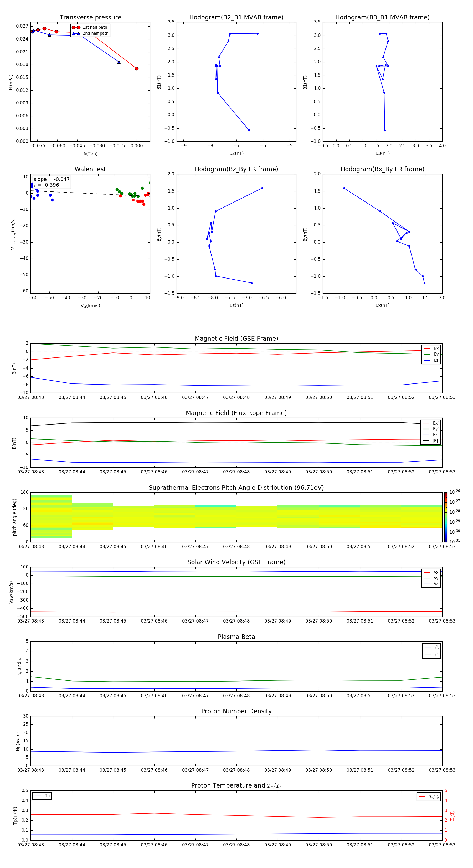Click the 'Transverse pressure' plot title
Image resolution: width=473 pixels, height=868 pixels.
click(90, 18)
